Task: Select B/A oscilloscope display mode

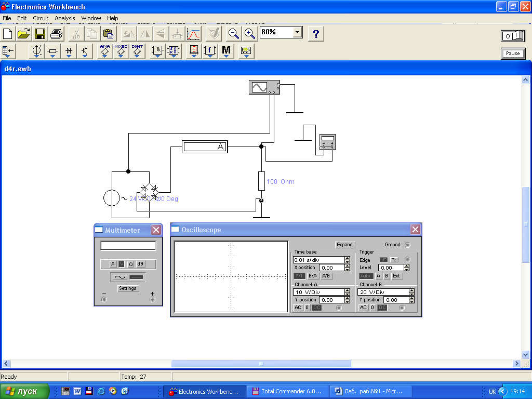Action: tap(312, 276)
